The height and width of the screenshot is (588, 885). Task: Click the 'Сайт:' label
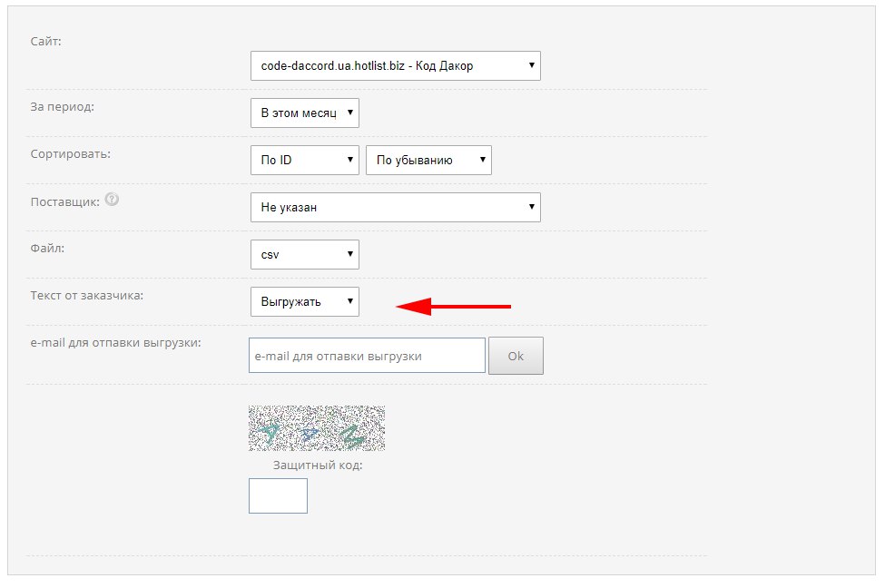[x=46, y=42]
